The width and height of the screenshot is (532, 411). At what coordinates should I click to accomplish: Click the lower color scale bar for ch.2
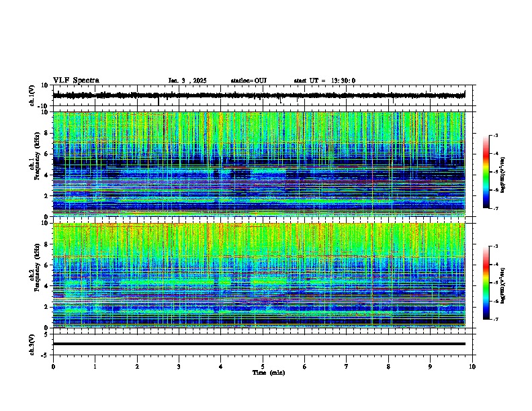coord(486,283)
